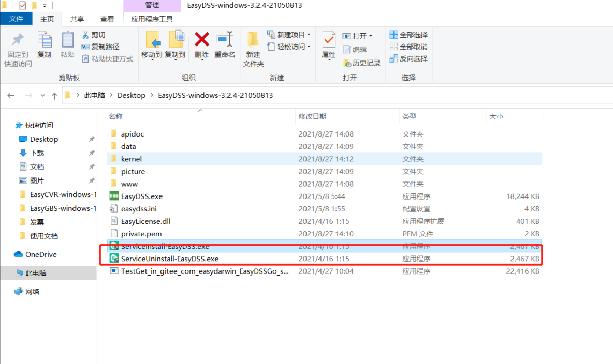The image size is (613, 364).
Task: Expand the Open (打开) dropdown arrow
Action: point(371,36)
